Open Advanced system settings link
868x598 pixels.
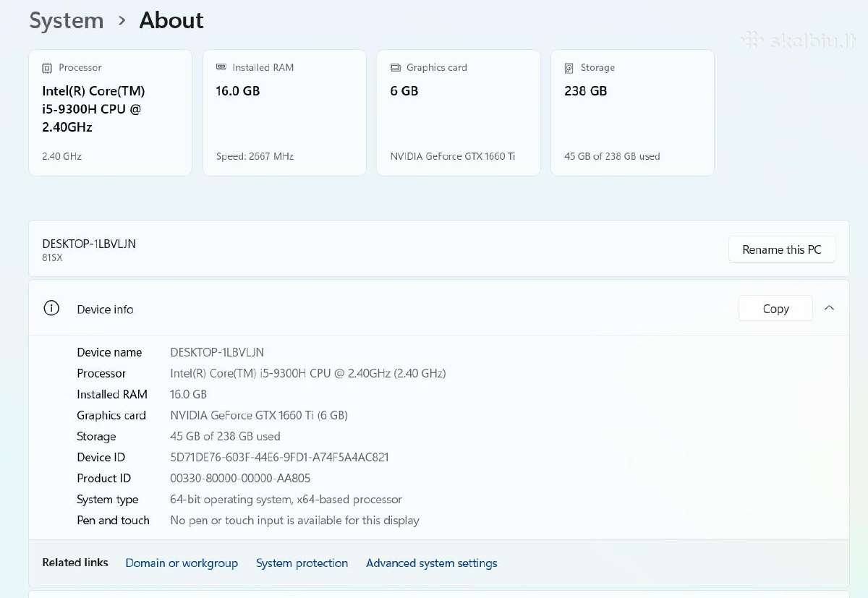[x=432, y=563]
